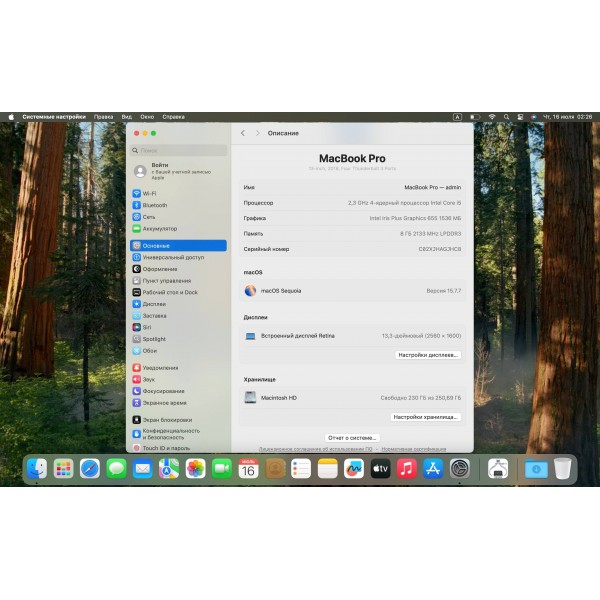Viewport: 600px width, 600px height.
Task: Click the Поиск search field
Action: pos(178,150)
